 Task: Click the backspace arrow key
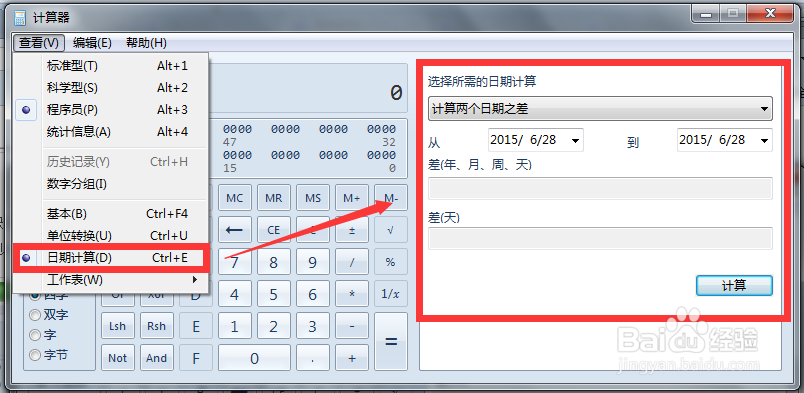click(234, 230)
